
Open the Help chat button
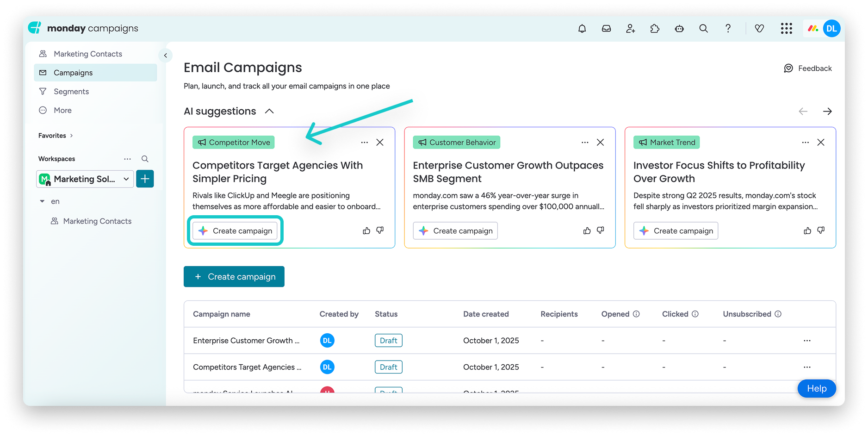[817, 389]
